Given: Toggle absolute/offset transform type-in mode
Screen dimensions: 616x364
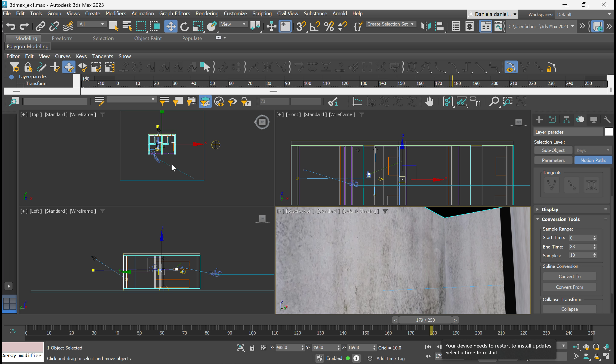Looking at the screenshot, I should coord(264,348).
